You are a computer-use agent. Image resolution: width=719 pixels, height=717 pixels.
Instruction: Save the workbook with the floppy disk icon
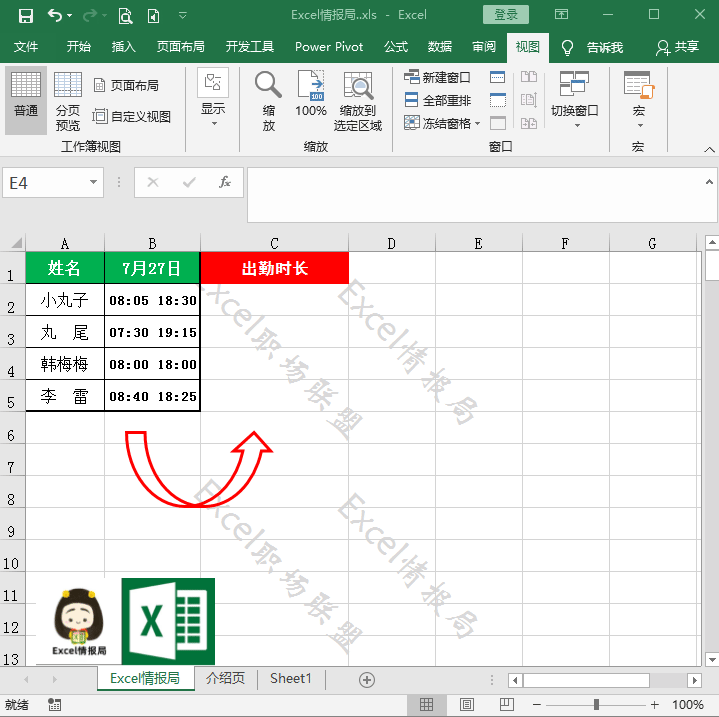coord(25,16)
